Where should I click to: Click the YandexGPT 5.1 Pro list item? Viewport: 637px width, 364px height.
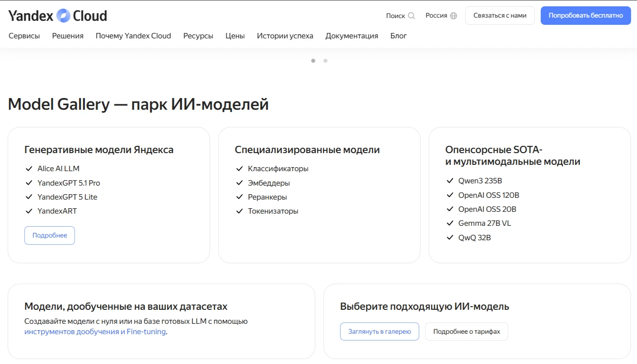[69, 183]
